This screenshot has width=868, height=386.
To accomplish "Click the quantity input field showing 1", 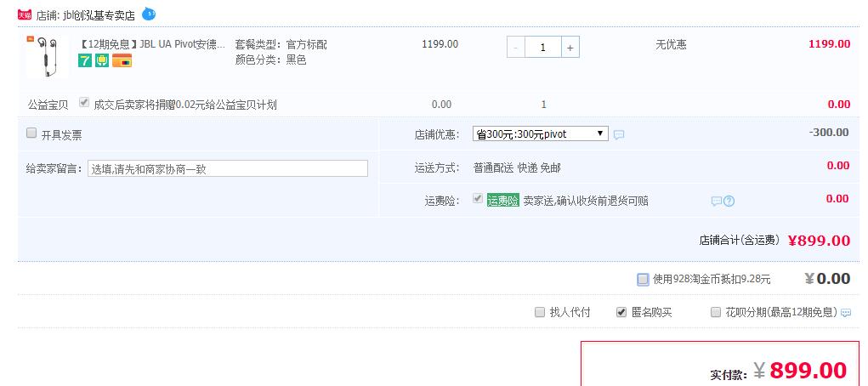I will click(x=543, y=48).
